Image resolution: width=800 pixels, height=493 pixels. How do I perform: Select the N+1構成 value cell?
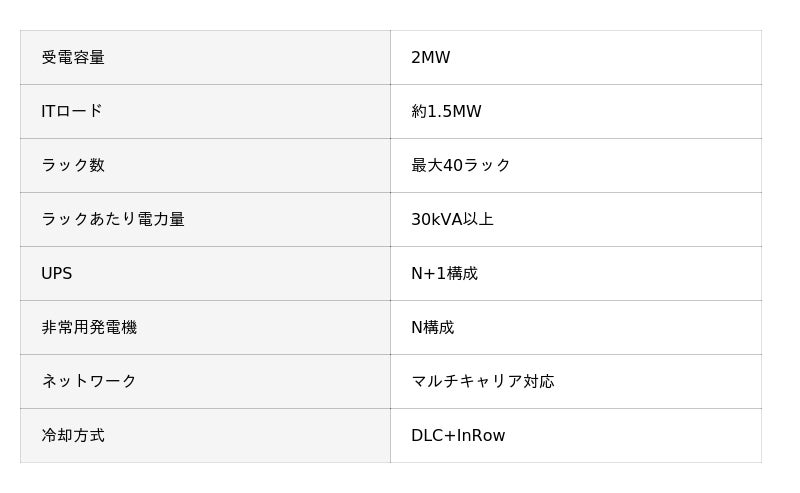click(x=444, y=274)
